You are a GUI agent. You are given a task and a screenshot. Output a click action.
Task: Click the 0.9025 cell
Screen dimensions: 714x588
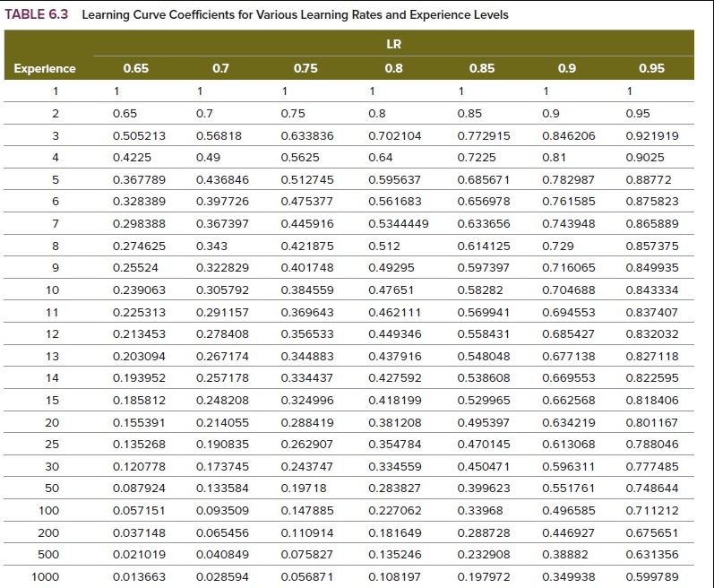coord(645,158)
